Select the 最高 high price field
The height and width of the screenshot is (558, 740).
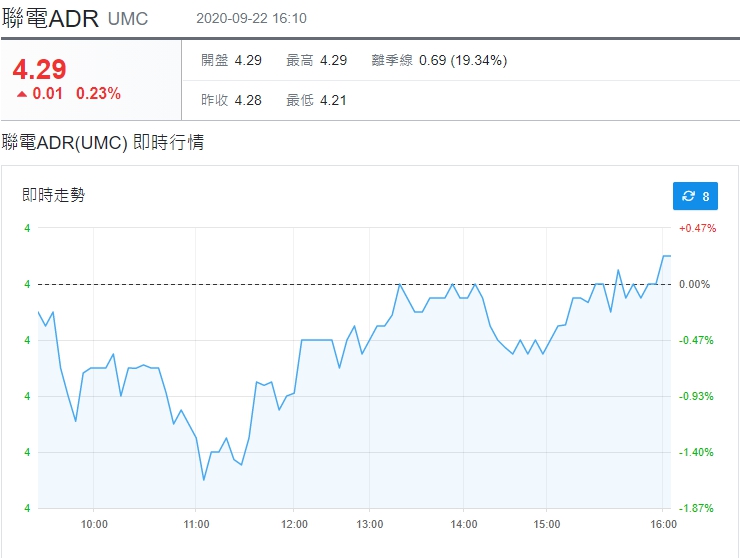coord(316,60)
